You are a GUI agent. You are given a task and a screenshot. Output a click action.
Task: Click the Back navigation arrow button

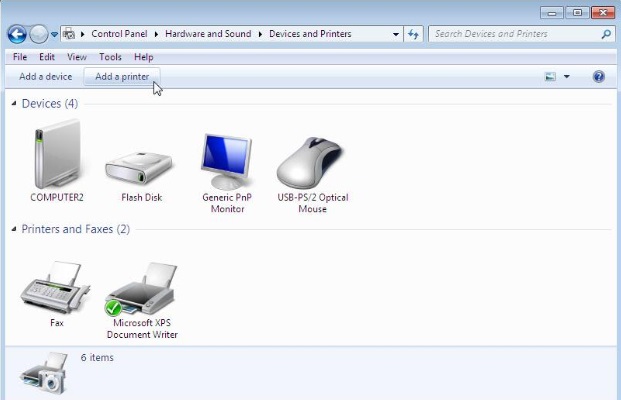coord(17,34)
